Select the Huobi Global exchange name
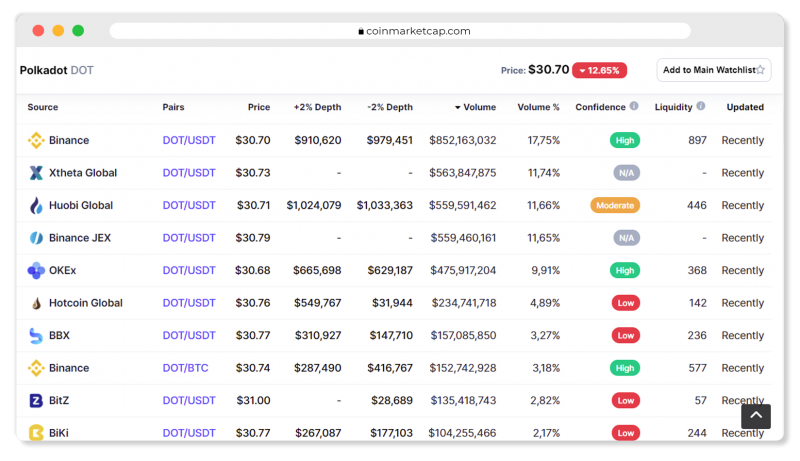Image resolution: width=800 pixels, height=461 pixels. tap(81, 206)
